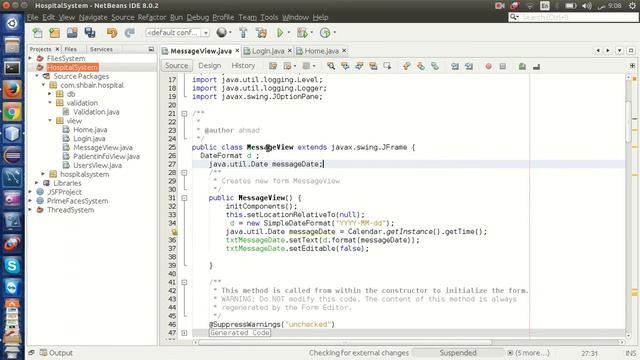The width and height of the screenshot is (640, 360).
Task: Open the Run Project dropdown arrow
Action: 289,32
